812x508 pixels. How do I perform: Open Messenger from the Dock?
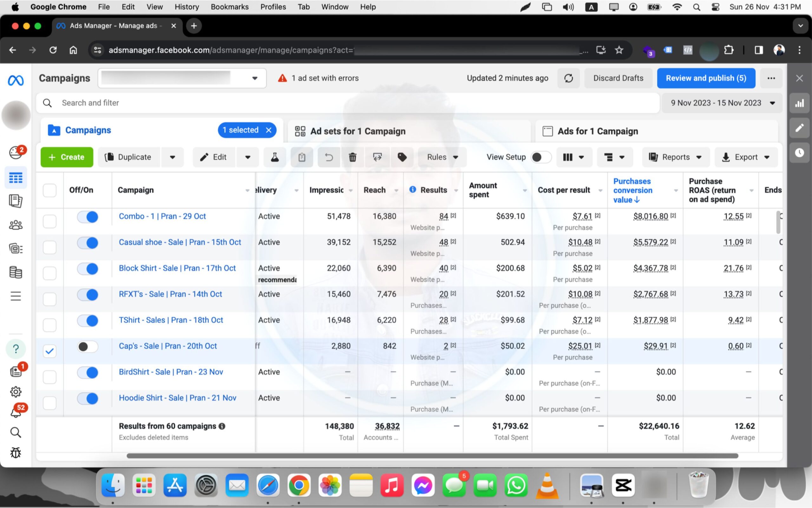(423, 485)
